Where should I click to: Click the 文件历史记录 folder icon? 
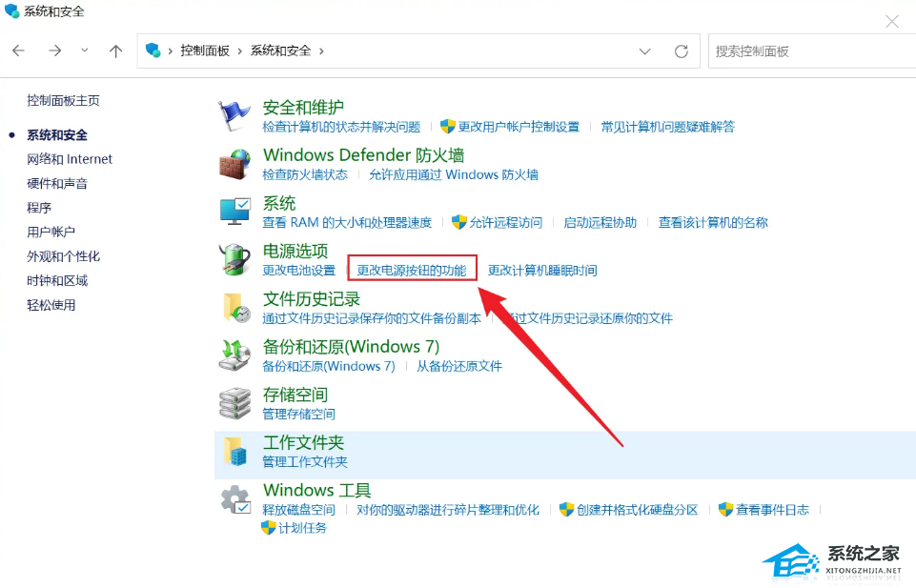click(234, 307)
